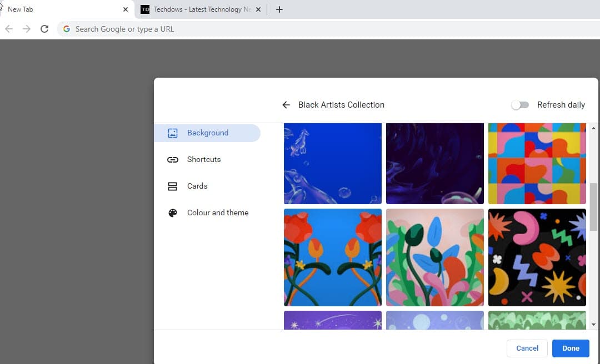The image size is (600, 364).
Task: Click the Cards stacked icon
Action: 173,186
